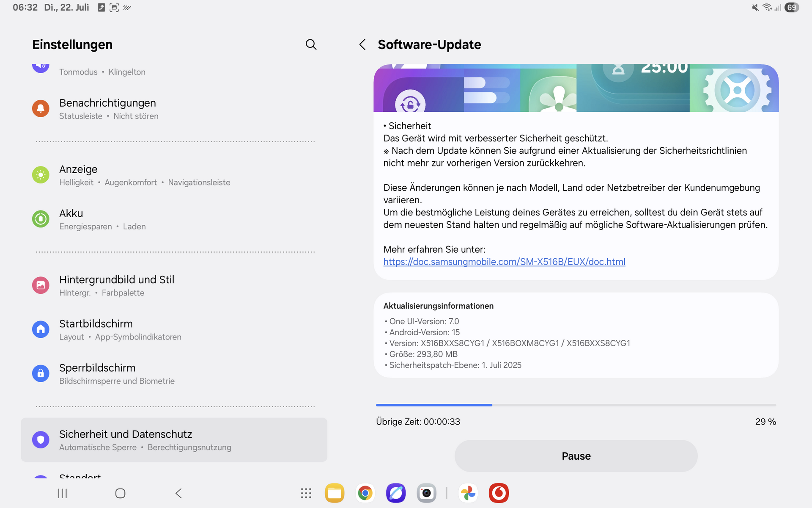Open Anzeige settings
Screen dimensions: 812x508
78,175
